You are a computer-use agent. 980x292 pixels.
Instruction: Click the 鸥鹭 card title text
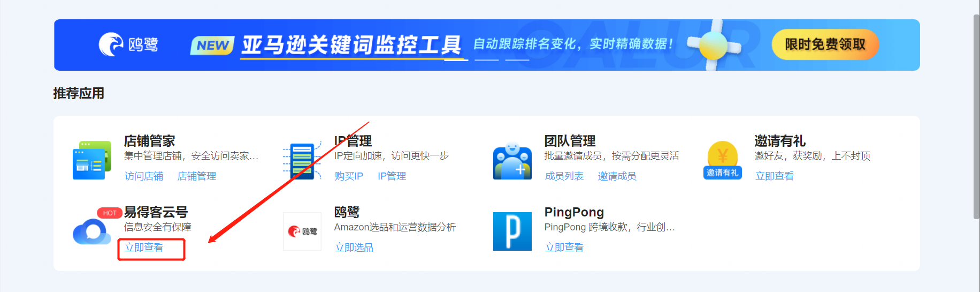347,212
